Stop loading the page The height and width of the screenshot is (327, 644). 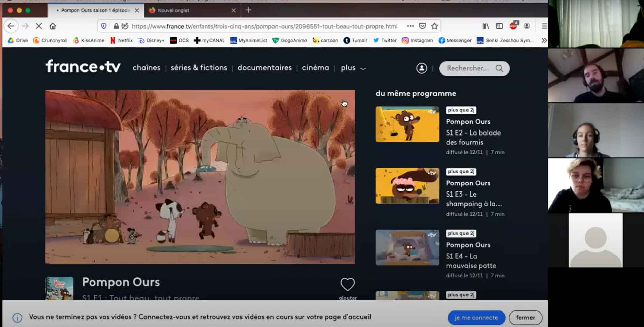pos(39,26)
